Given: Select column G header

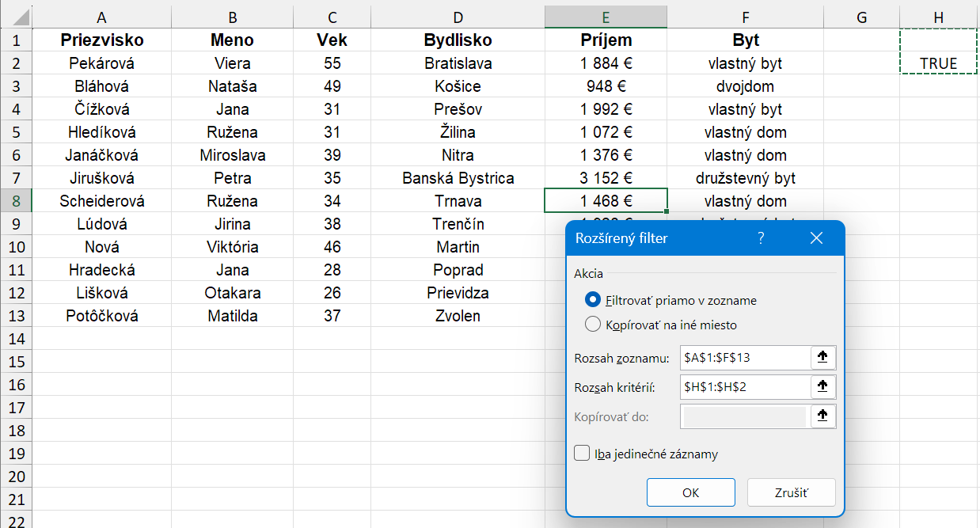Looking at the screenshot, I should pos(861,17).
